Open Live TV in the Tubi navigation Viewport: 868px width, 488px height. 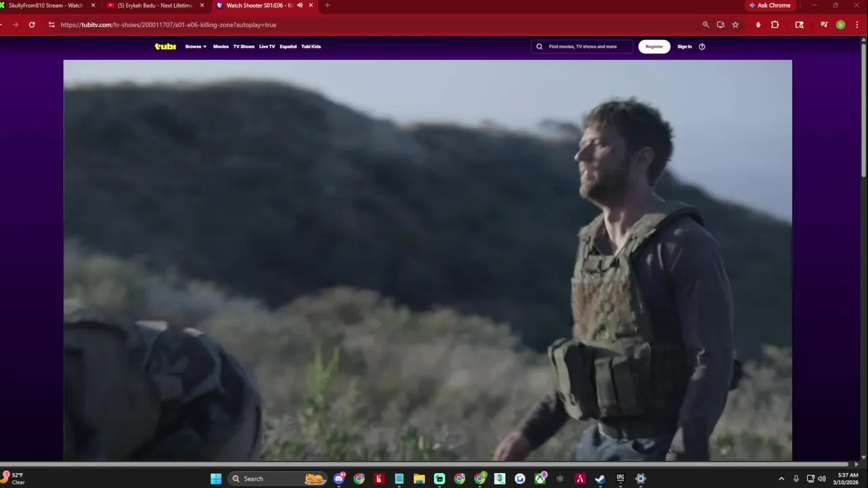pos(267,47)
